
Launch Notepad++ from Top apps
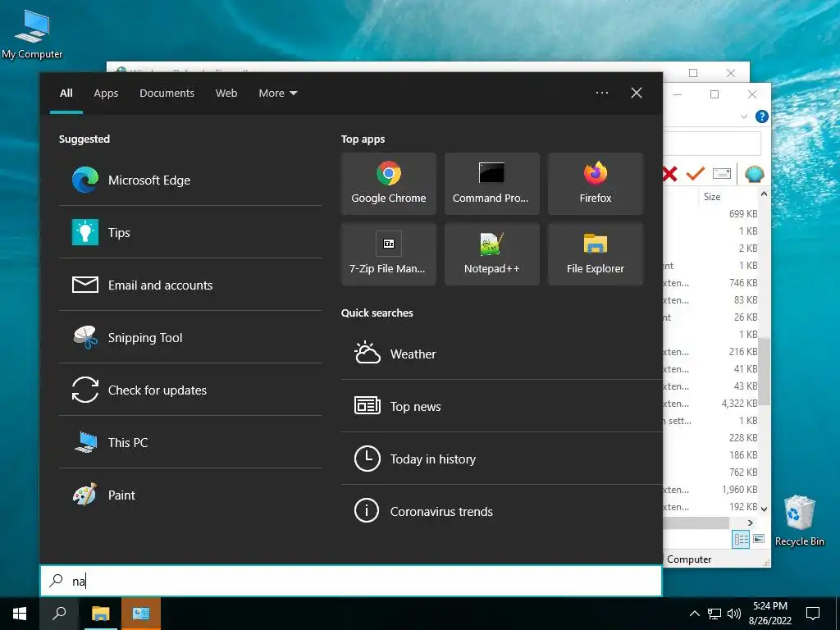tap(492, 254)
